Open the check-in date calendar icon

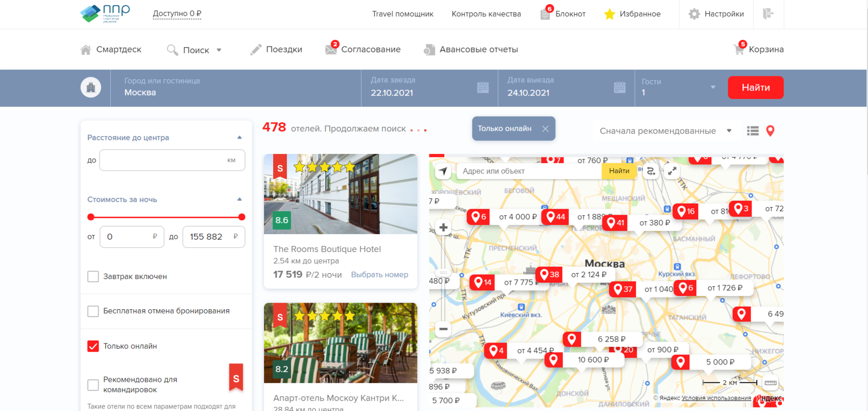(483, 87)
